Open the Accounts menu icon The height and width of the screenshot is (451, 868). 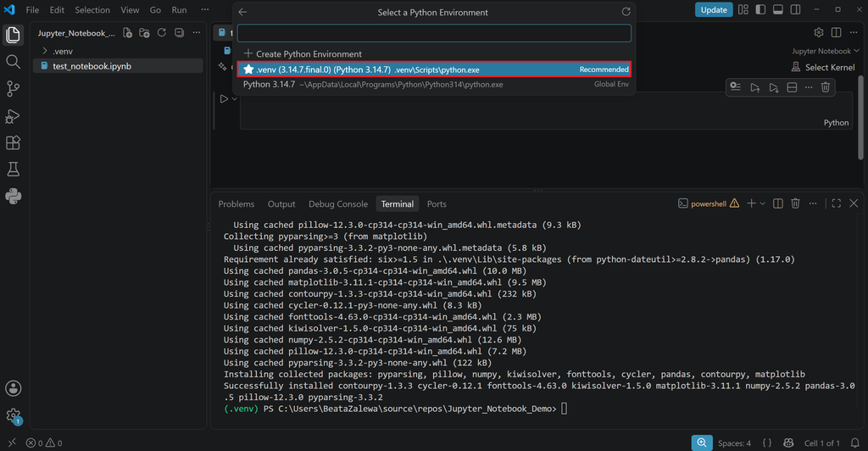(x=13, y=388)
